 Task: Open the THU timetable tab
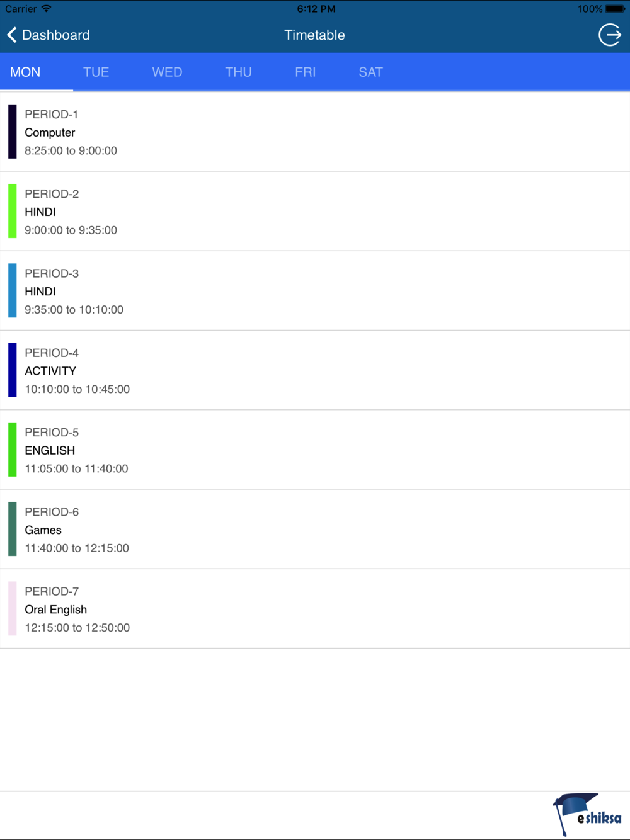pyautogui.click(x=238, y=72)
